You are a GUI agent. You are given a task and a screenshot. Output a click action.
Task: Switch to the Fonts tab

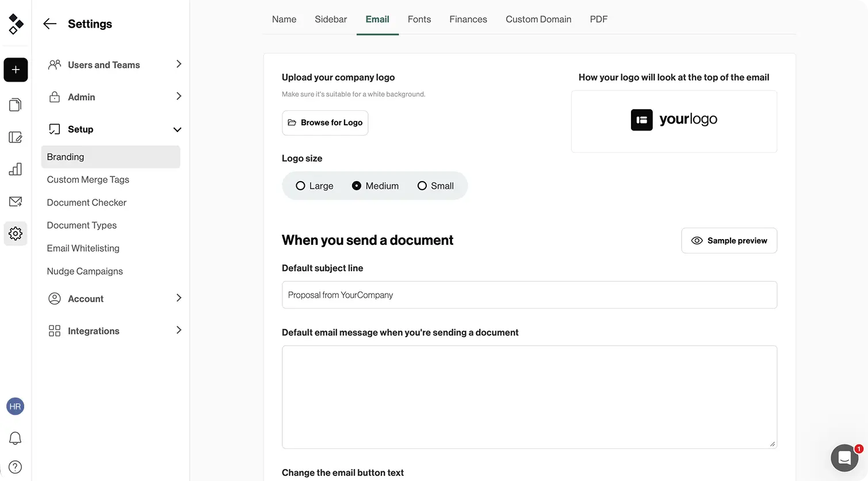pos(419,20)
